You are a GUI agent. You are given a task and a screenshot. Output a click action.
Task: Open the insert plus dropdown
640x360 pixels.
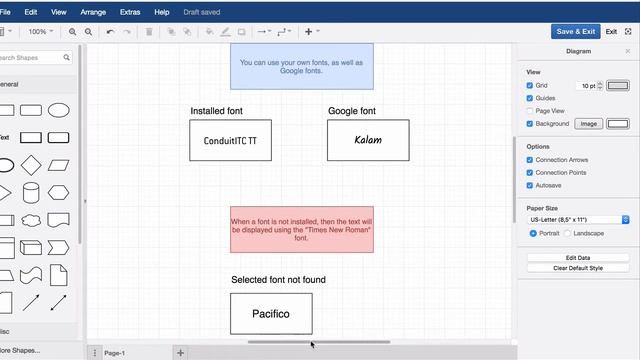pos(312,31)
